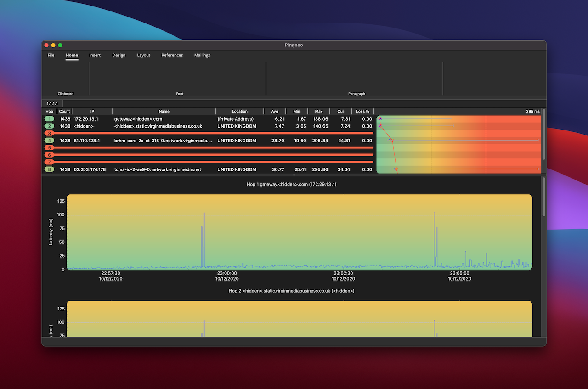Click hop 1's 1438 count value
Screen dimensions: 588x389
[65, 119]
